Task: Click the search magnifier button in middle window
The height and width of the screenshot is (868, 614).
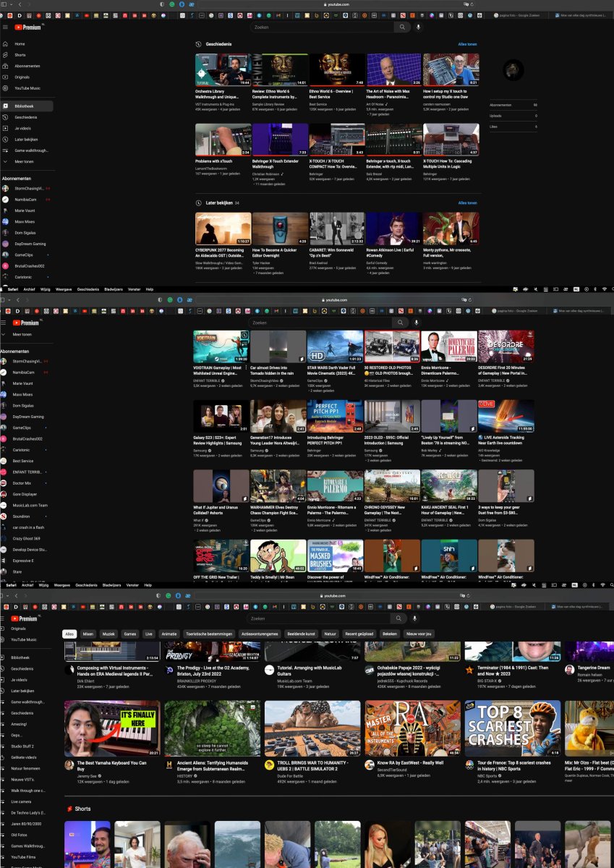Action: point(400,323)
